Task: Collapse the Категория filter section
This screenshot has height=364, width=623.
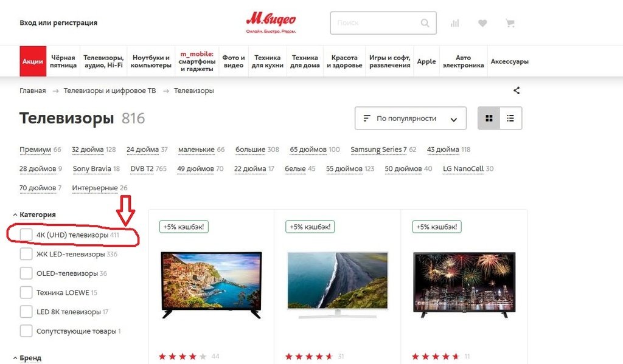Action: (x=34, y=215)
